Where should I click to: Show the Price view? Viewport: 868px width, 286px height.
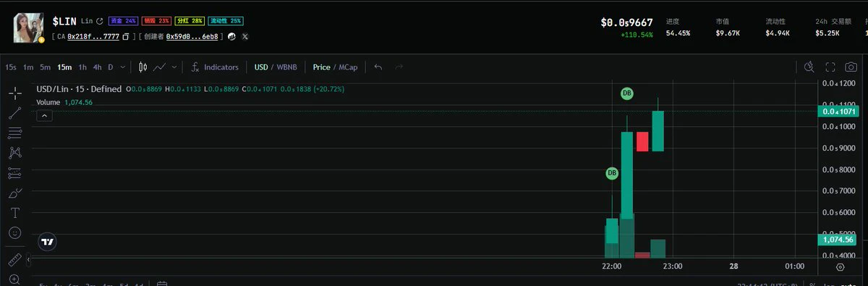point(322,67)
